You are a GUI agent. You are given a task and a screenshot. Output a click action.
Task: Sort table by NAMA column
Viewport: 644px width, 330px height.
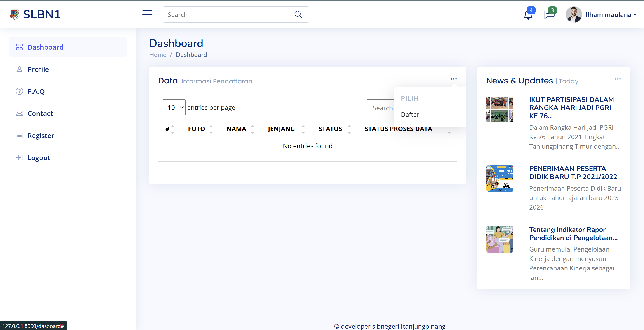click(236, 129)
